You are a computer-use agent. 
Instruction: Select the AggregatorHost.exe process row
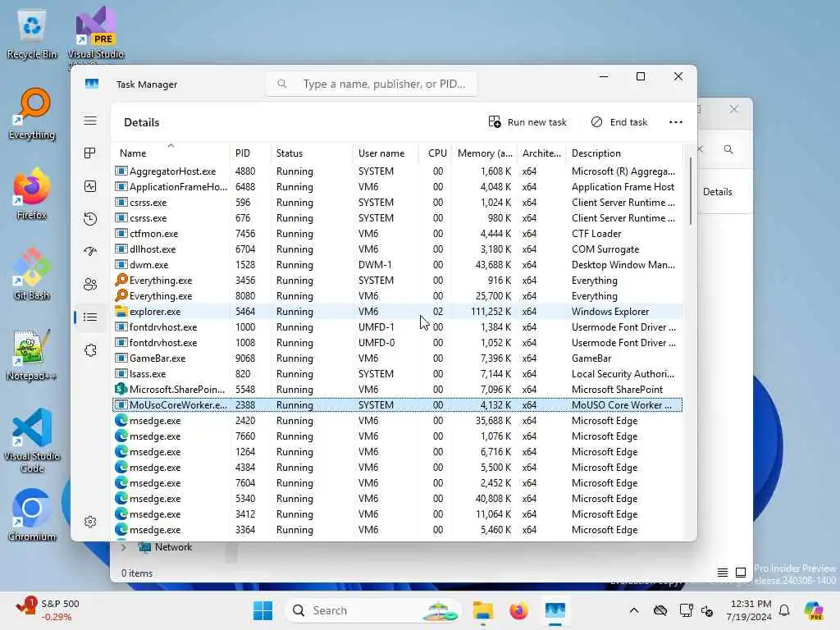tap(398, 171)
